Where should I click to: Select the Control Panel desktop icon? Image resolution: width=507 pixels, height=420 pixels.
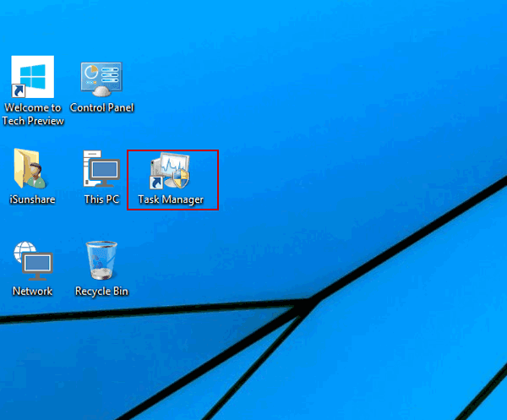(101, 79)
